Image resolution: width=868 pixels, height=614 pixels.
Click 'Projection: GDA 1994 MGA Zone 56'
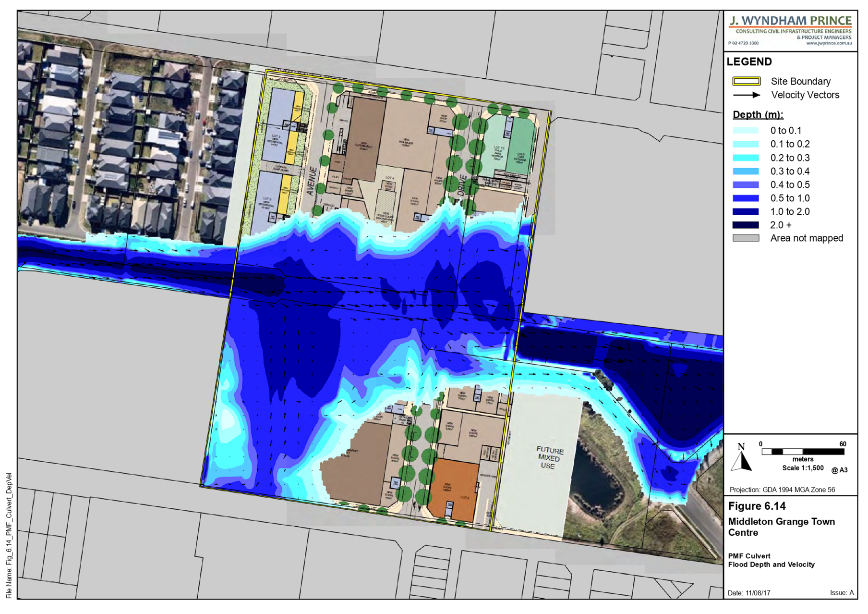click(x=783, y=490)
